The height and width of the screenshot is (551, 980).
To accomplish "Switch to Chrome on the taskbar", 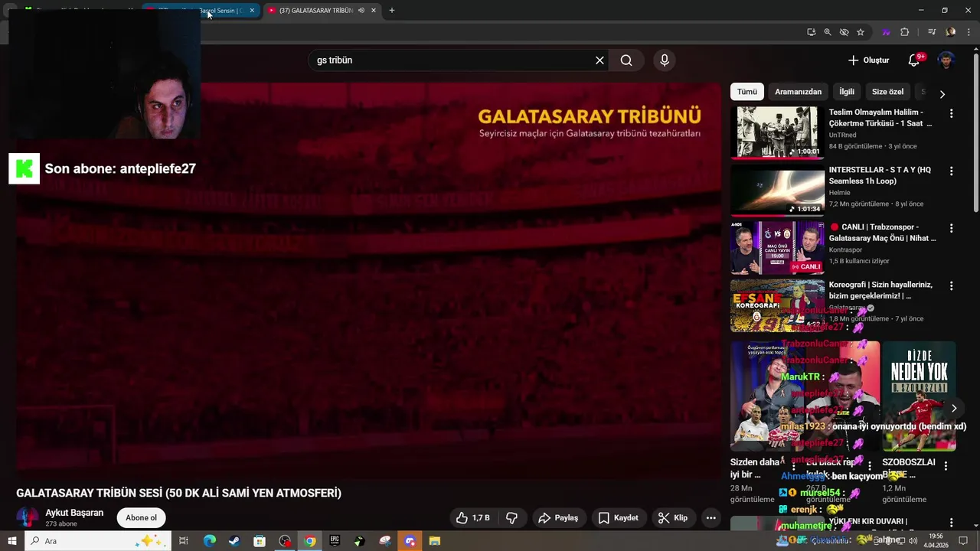I will point(309,541).
